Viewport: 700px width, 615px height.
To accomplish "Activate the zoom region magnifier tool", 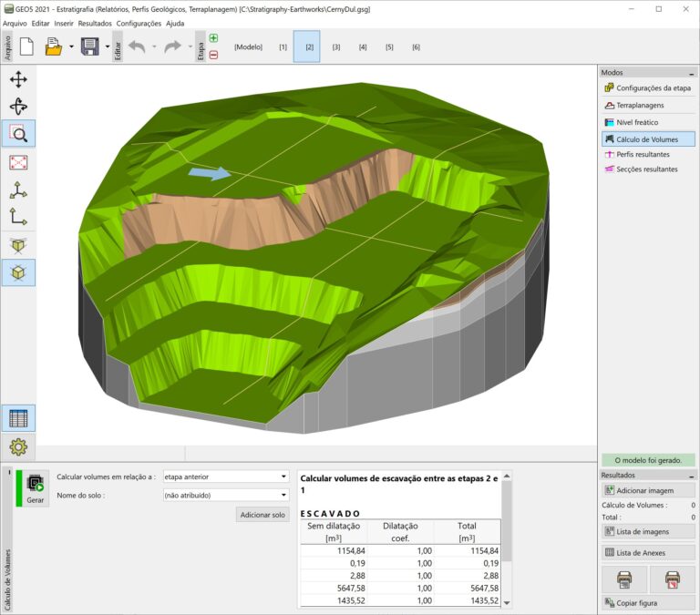I will click(18, 134).
